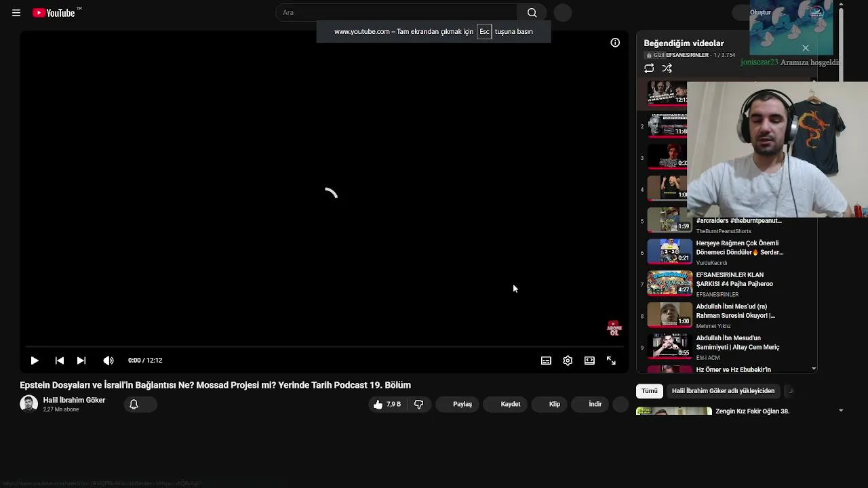Open the VurdukKacırdı thumbnail 0:21
The width and height of the screenshot is (868, 488).
tap(669, 251)
